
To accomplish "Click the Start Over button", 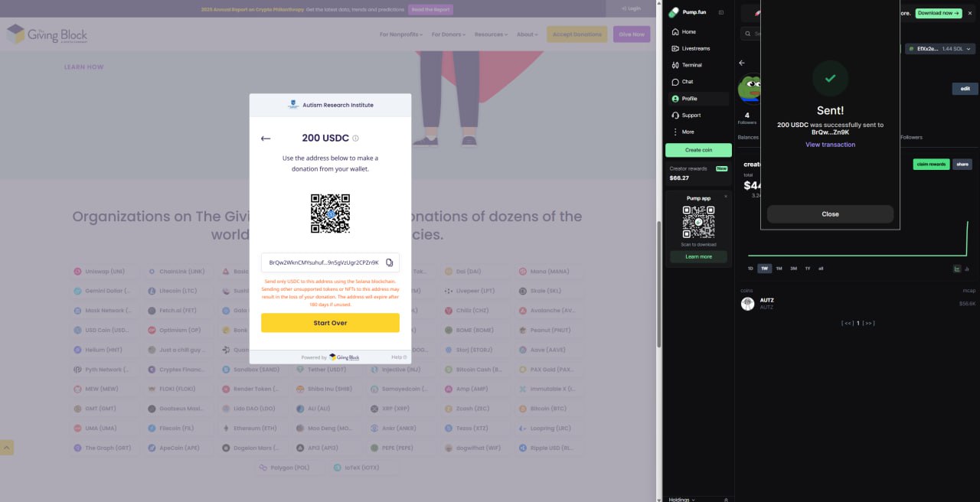I will pos(330,323).
